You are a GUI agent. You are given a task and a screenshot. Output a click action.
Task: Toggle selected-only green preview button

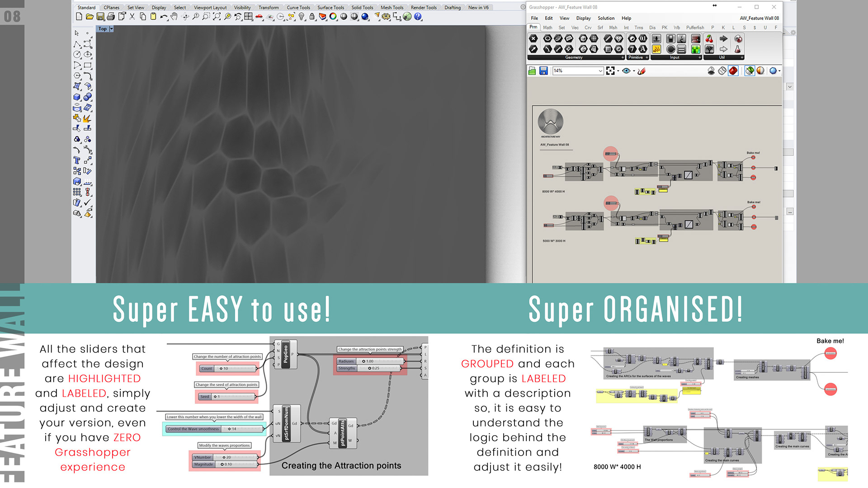750,71
